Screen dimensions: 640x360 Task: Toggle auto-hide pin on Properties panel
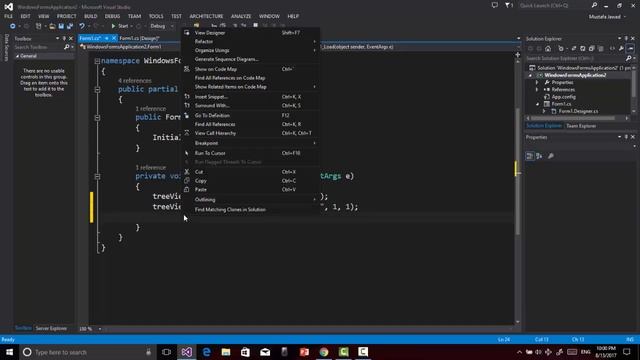626,137
